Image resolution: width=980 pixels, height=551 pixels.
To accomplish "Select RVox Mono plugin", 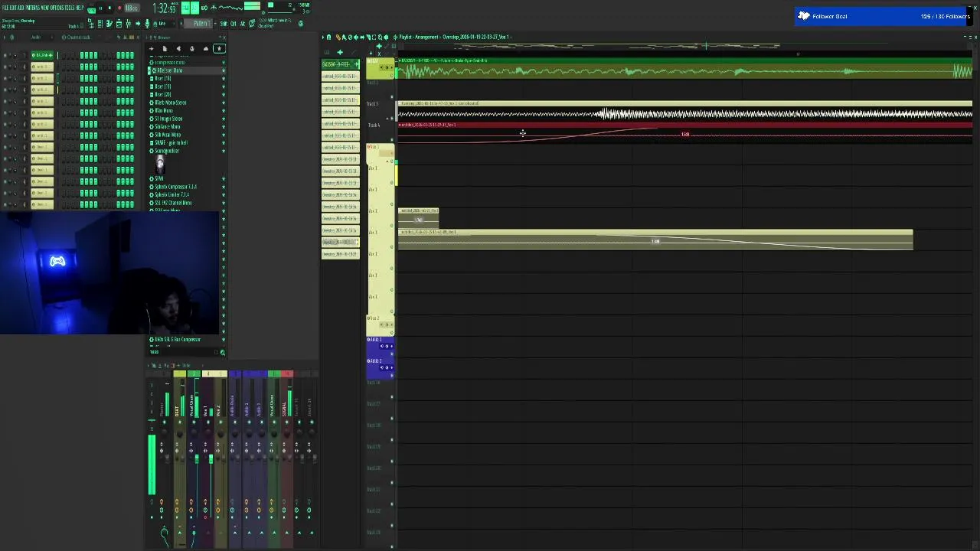I will click(163, 111).
